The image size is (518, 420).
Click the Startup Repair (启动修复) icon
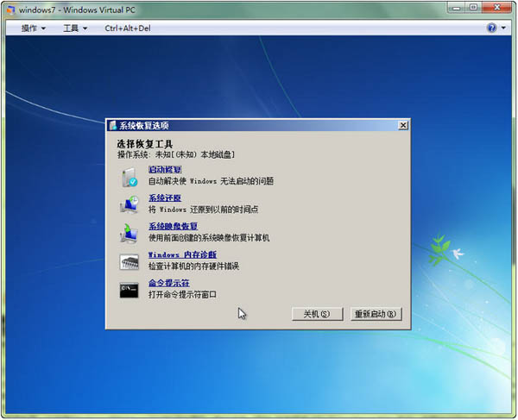pos(129,178)
